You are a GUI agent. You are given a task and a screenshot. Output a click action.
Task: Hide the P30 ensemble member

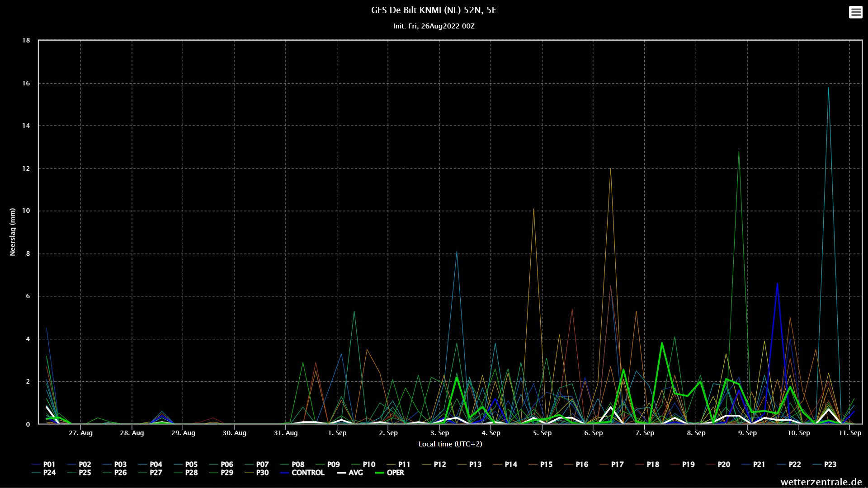257,473
